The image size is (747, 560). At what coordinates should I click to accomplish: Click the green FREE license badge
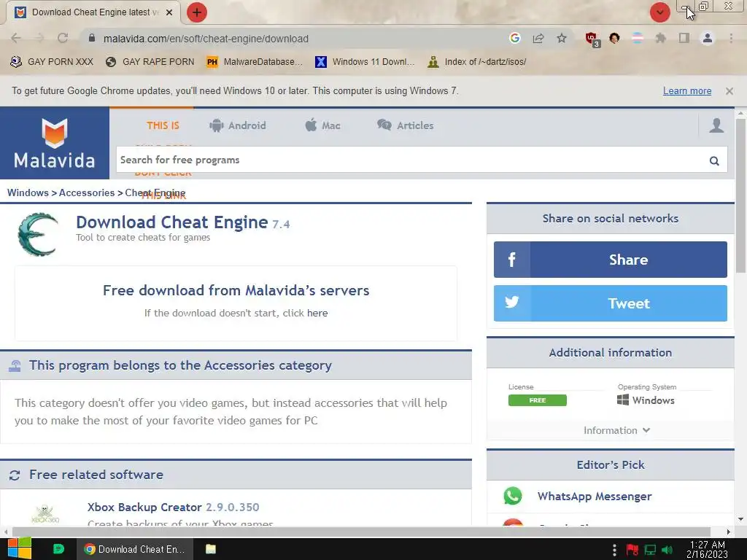pyautogui.click(x=538, y=400)
